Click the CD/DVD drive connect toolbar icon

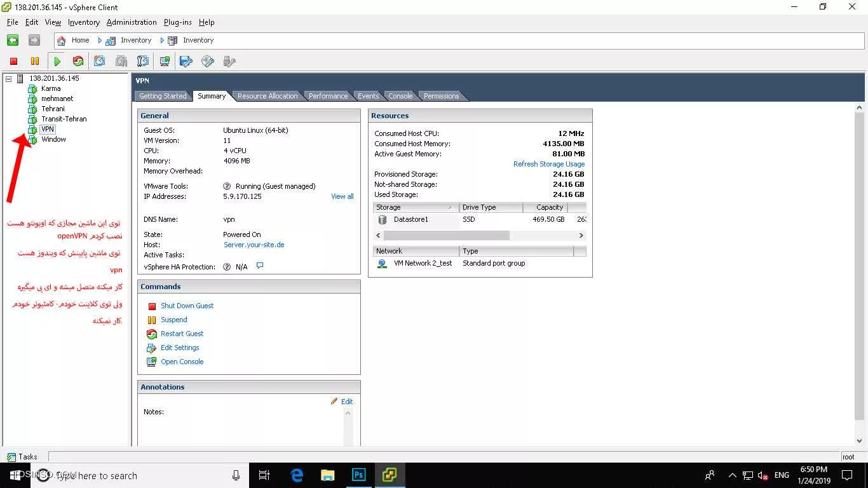tap(208, 61)
